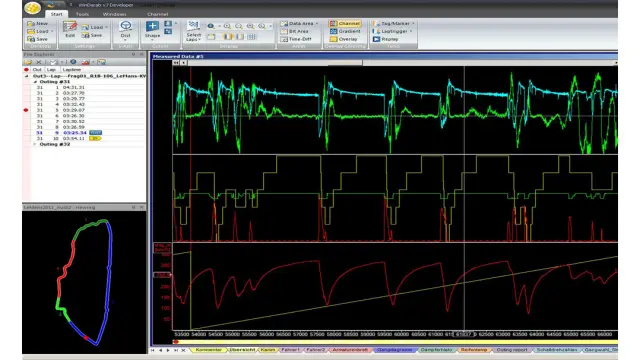Viewport: 640px width, 360px height.
Task: Click the red car icon in File Explorer toolbar
Action: (85, 62)
